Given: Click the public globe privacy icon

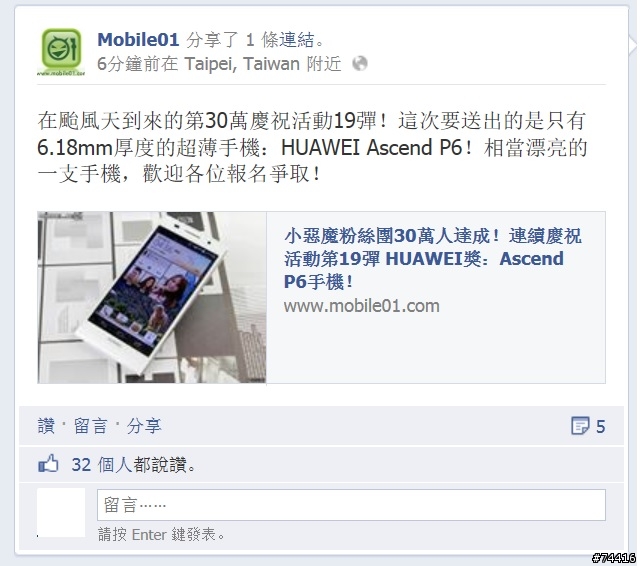Looking at the screenshot, I should [360, 64].
